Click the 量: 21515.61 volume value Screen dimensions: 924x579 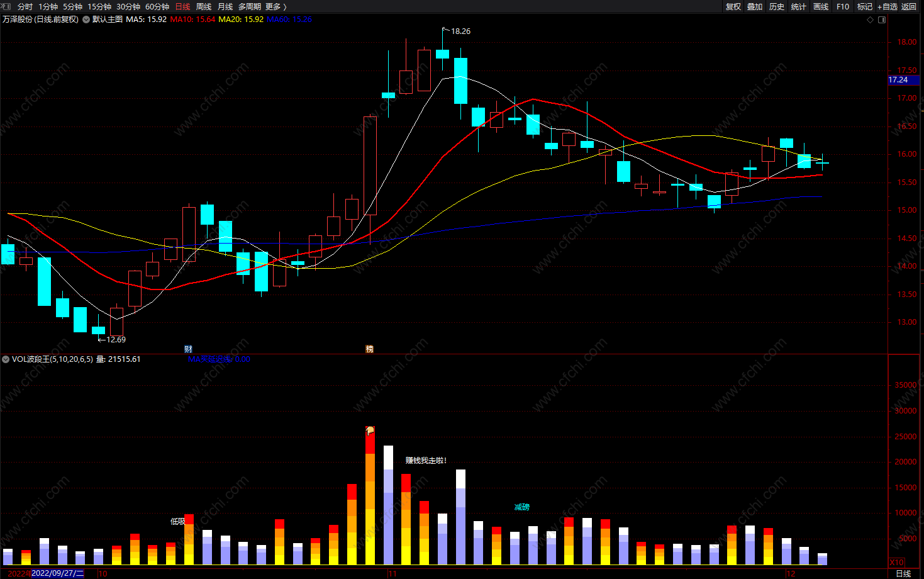(x=118, y=359)
